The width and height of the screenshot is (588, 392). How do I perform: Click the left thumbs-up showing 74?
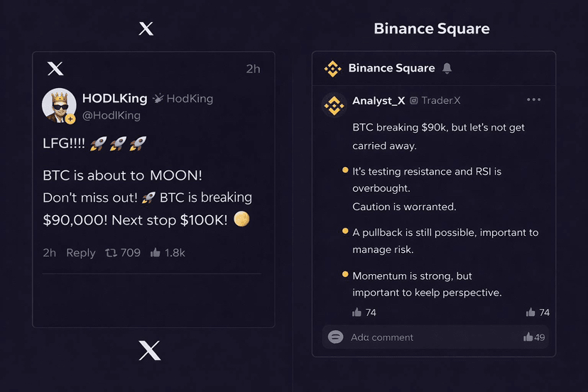pyautogui.click(x=357, y=312)
